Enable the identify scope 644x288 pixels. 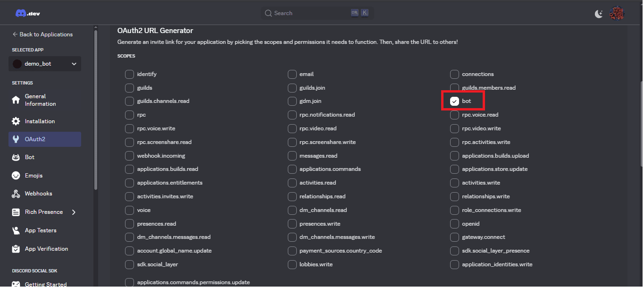pos(129,74)
